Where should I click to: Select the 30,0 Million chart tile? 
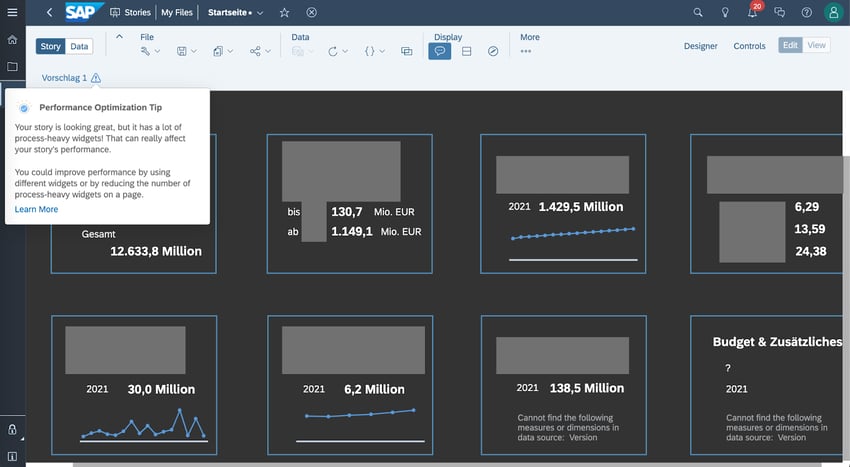pyautogui.click(x=134, y=385)
